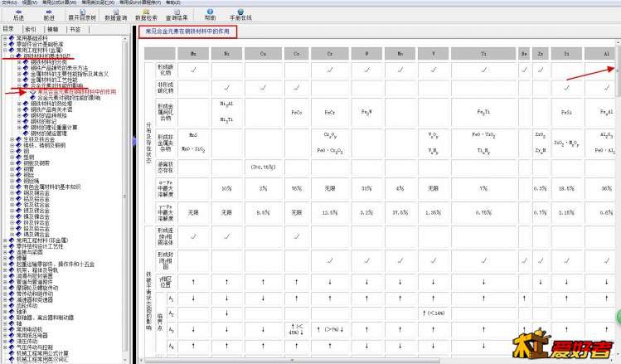Click the tree panel vertical scrollbar thumb
This screenshot has height=364, width=621.
pyautogui.click(x=124, y=196)
